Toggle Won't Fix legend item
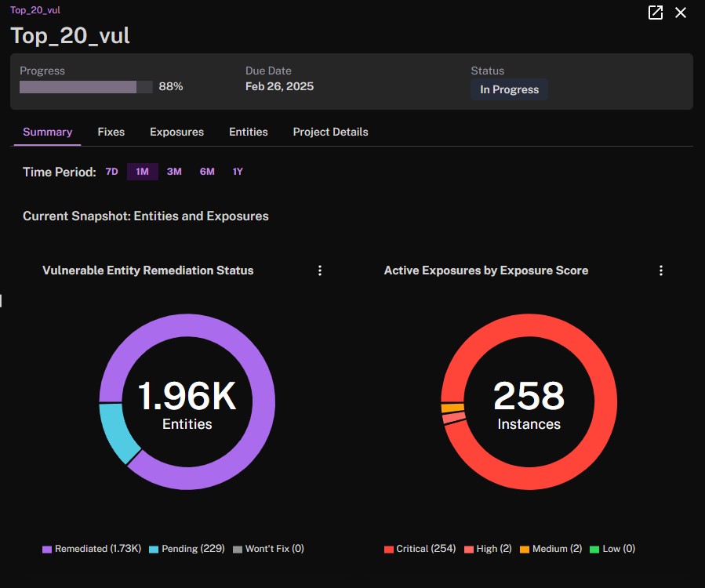The height and width of the screenshot is (588, 705). click(268, 549)
